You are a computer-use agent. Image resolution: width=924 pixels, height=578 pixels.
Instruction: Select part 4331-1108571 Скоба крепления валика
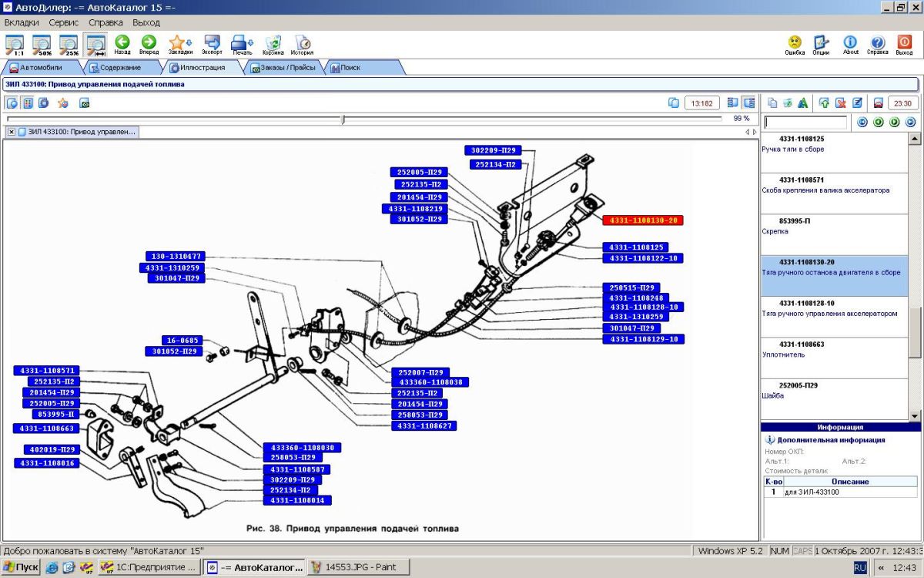tap(835, 194)
